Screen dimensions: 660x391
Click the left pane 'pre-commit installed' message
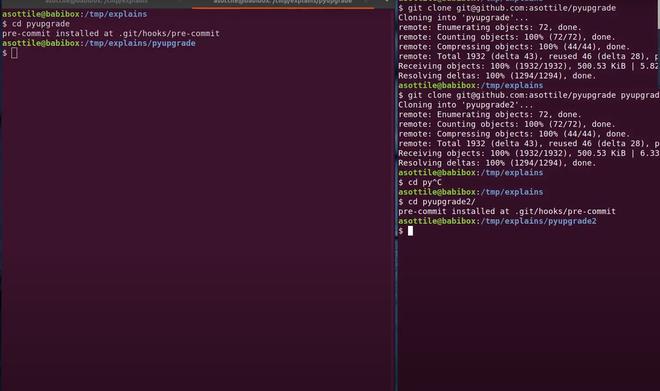click(x=111, y=33)
